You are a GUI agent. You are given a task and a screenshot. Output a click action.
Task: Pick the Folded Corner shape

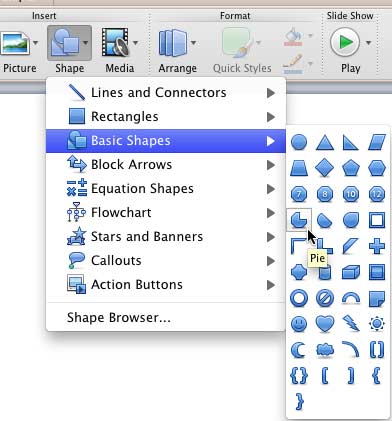click(x=377, y=298)
